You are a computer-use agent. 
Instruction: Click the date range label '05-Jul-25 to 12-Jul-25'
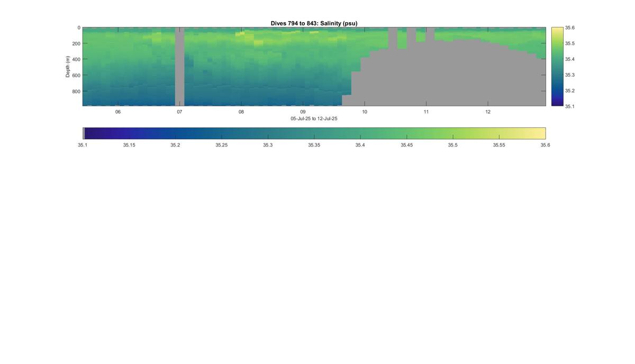(x=314, y=119)
